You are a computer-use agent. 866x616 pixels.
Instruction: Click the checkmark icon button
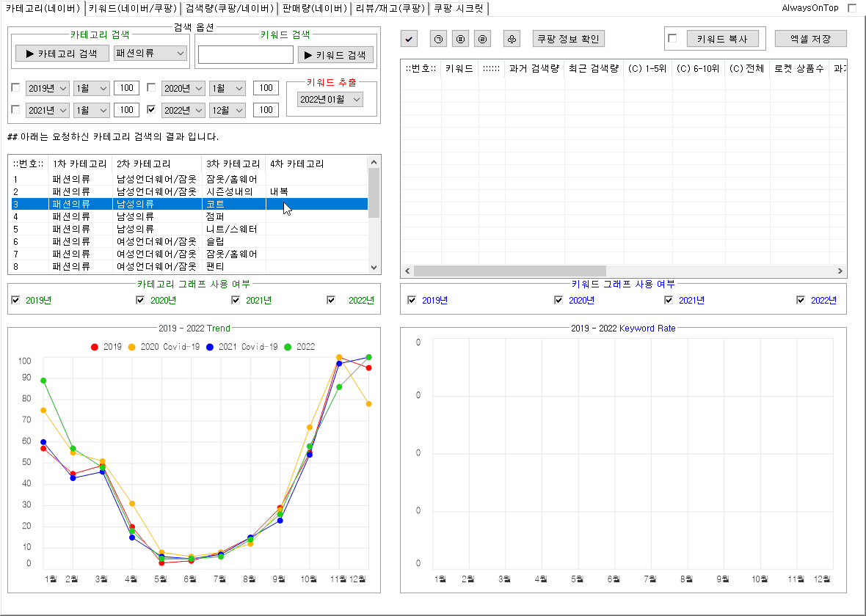tap(409, 39)
